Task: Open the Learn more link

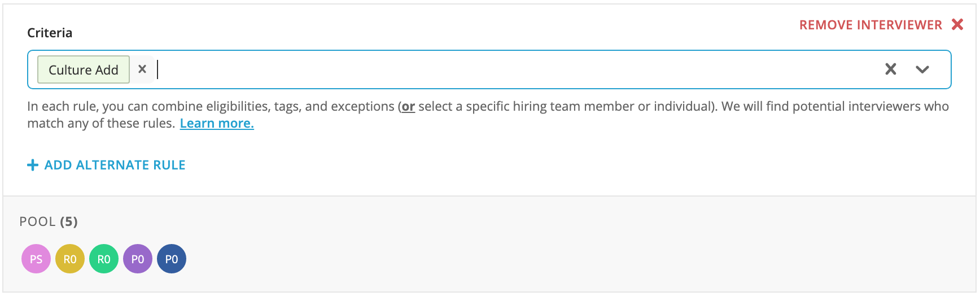Action: pyautogui.click(x=217, y=123)
